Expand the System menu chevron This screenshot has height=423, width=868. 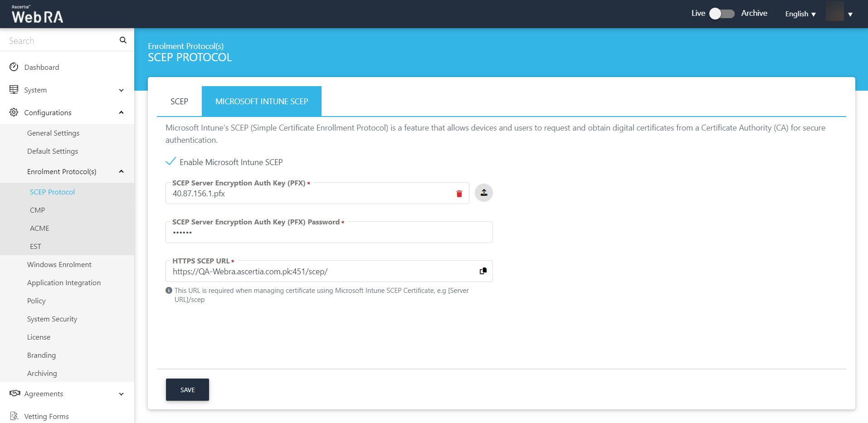(121, 90)
